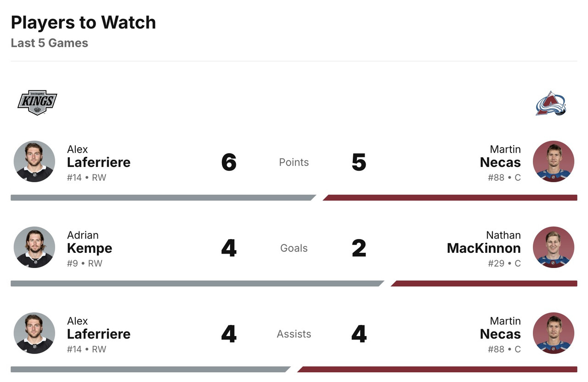Screen dimensions: 588x382
Task: Select Martin Necas's headshot in the Assists row
Action: coord(553,333)
